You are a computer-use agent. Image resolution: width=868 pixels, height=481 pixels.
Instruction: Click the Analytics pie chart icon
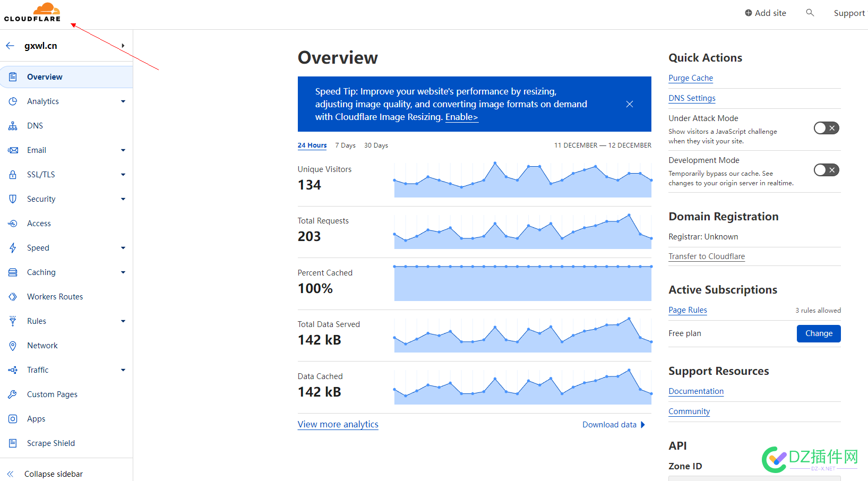tap(13, 101)
